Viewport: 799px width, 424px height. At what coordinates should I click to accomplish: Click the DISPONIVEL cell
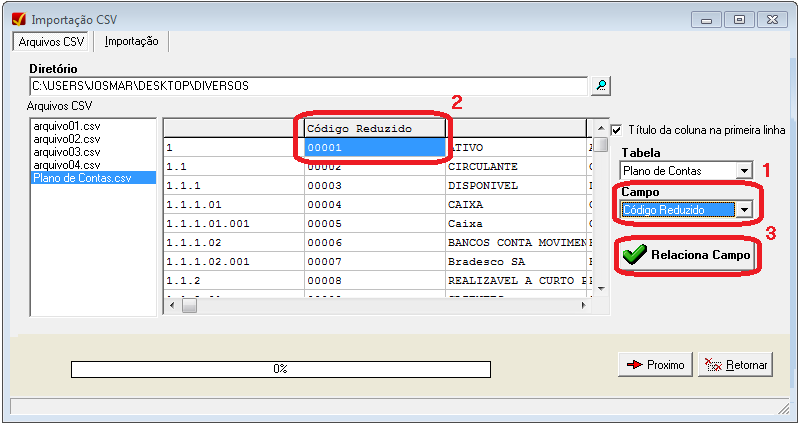[x=517, y=186]
